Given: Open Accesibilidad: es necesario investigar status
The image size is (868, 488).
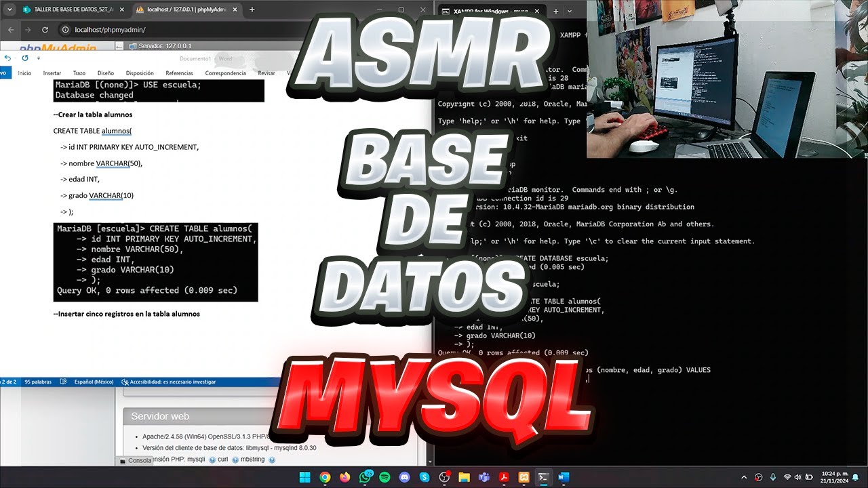Looking at the screenshot, I should 169,382.
